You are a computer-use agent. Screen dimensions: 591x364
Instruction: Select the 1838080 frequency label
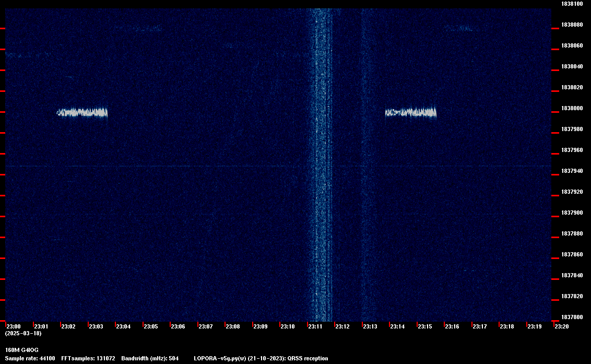572,25
